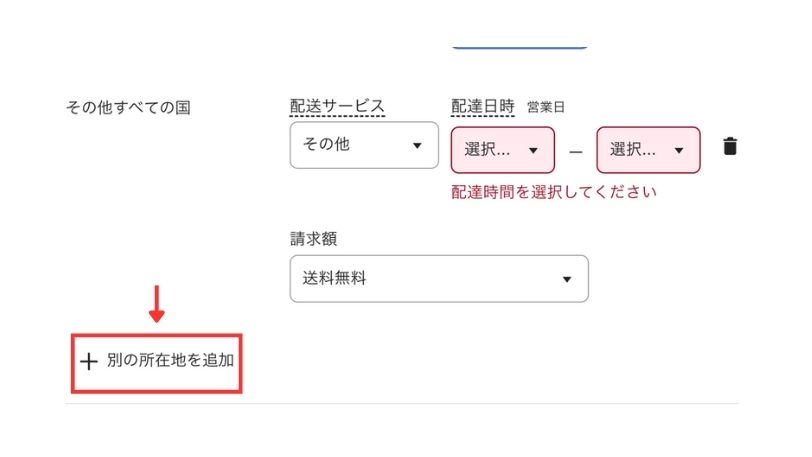812x457 pixels.
Task: Click the caret arrow in その他 dropdown
Action: 417,146
